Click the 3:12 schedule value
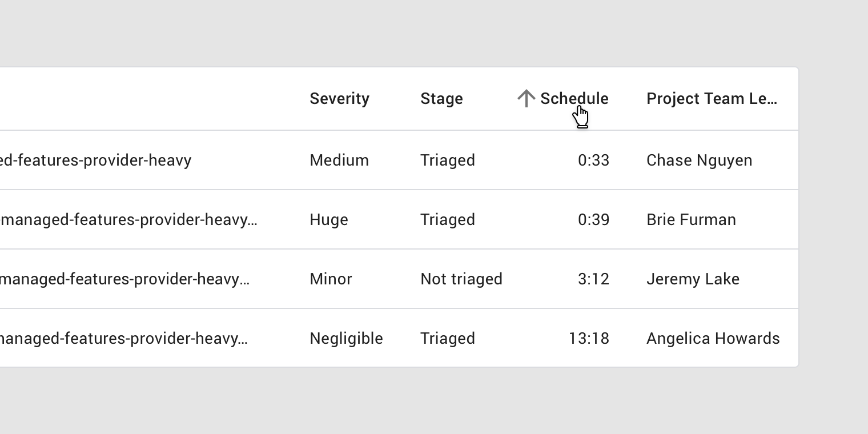The image size is (868, 434). (593, 279)
